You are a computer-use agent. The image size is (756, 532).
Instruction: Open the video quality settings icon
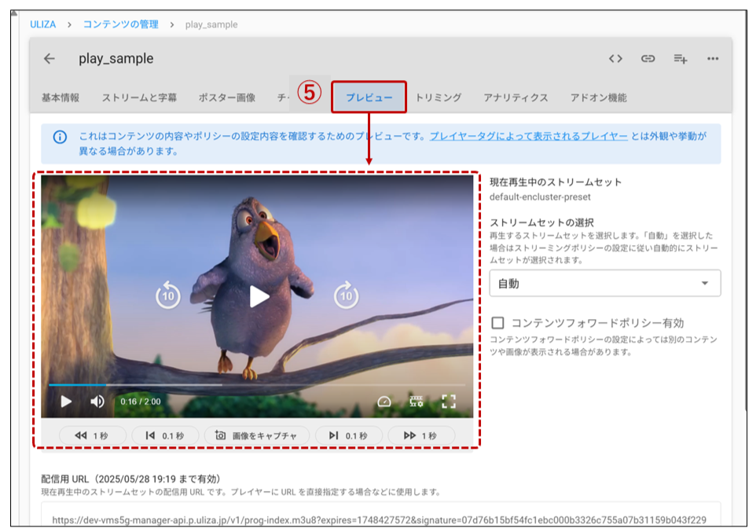(x=416, y=402)
